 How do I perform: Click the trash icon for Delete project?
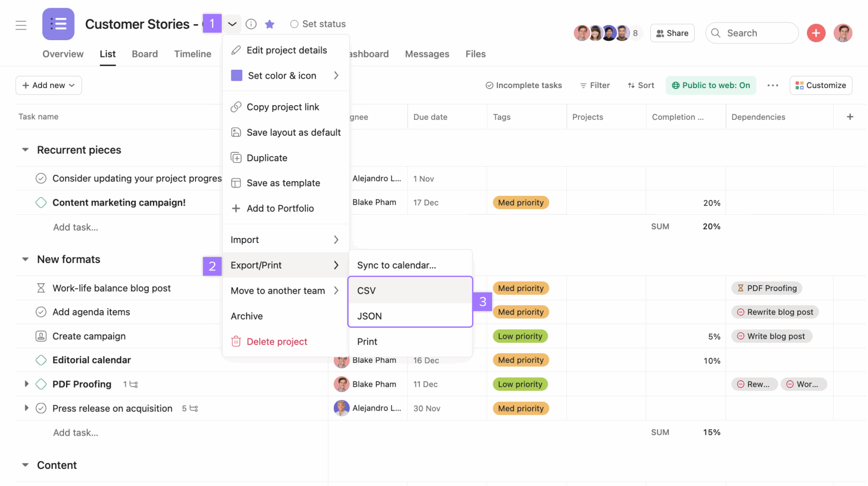236,341
